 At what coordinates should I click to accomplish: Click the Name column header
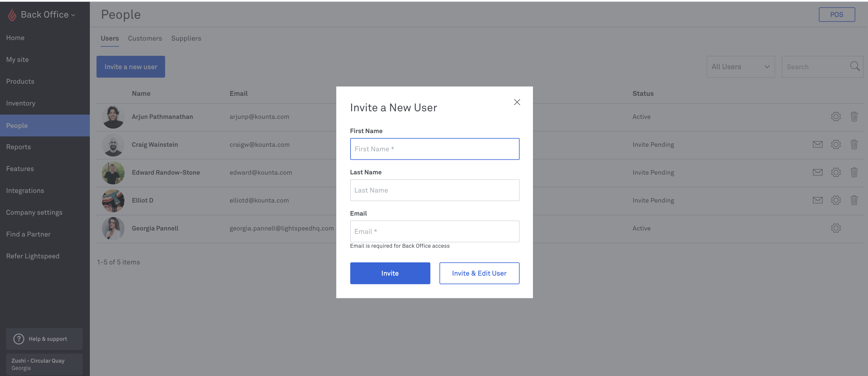[141, 94]
